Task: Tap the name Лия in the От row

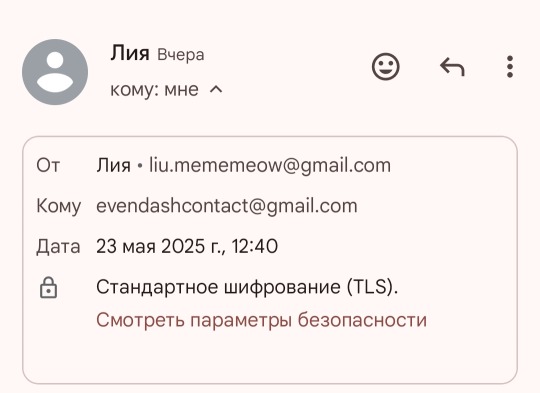Action: pyautogui.click(x=113, y=165)
